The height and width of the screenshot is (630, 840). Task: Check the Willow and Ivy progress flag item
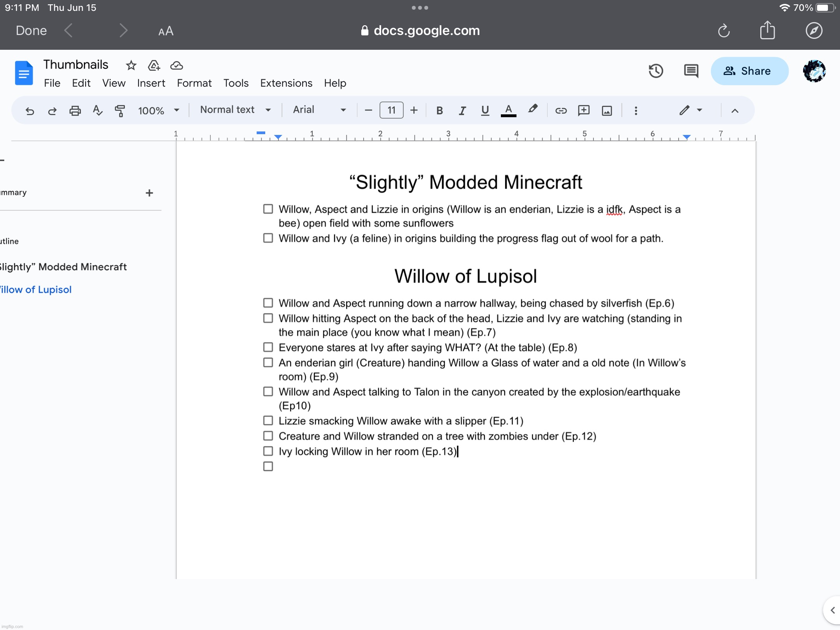268,238
